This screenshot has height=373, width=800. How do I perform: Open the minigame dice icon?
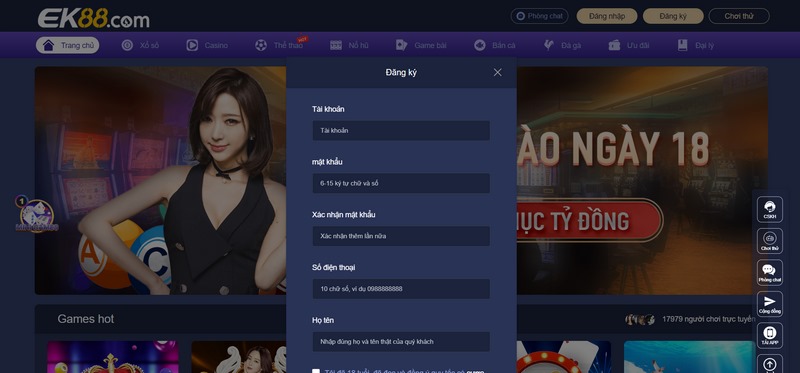tap(36, 214)
